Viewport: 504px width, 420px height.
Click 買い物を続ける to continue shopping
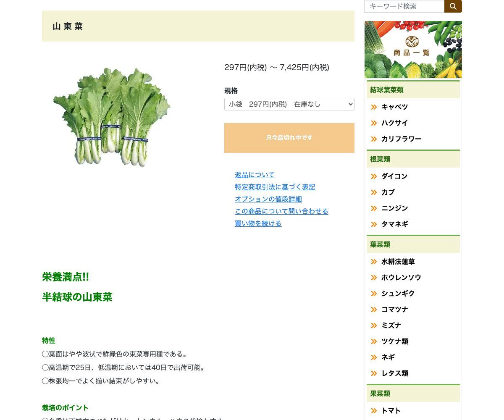point(258,223)
